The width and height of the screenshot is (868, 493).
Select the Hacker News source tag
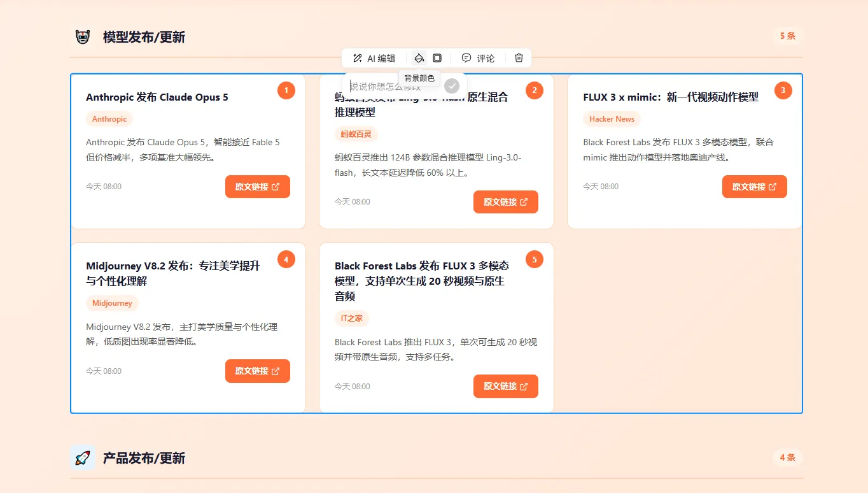point(612,119)
